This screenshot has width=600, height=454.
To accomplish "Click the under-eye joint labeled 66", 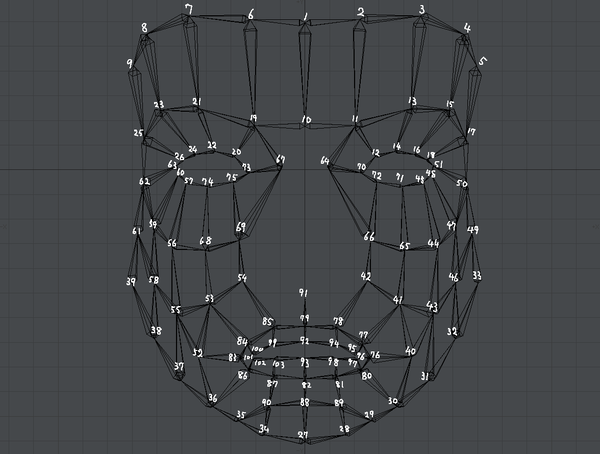I will tap(369, 236).
